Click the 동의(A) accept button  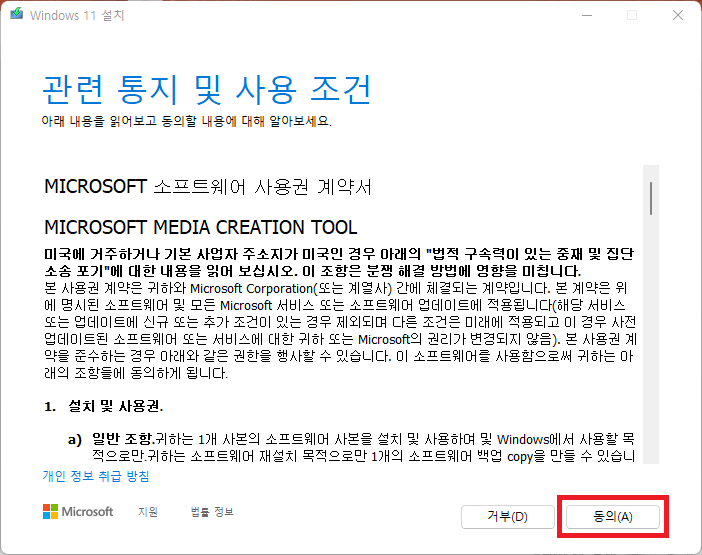tap(612, 517)
